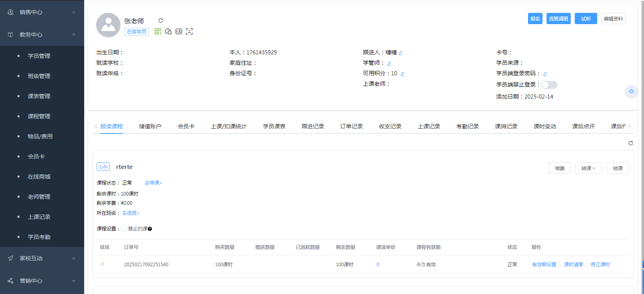644x294 pixels.
Task: Open 上课记录 in the sidebar
Action: tap(39, 217)
